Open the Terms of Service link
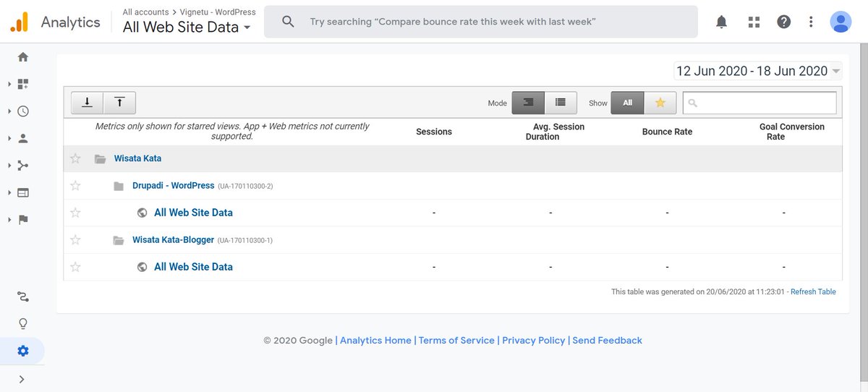This screenshot has height=392, width=868. [456, 340]
